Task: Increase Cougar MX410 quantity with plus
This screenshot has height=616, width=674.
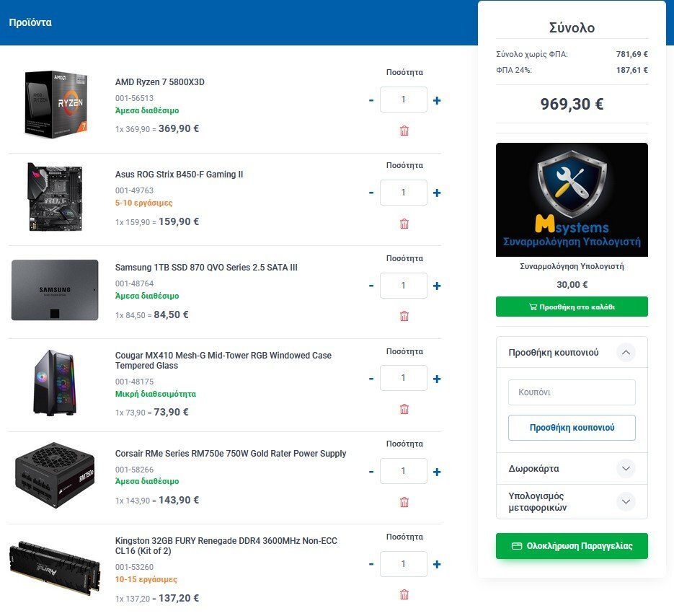Action: pyautogui.click(x=437, y=379)
